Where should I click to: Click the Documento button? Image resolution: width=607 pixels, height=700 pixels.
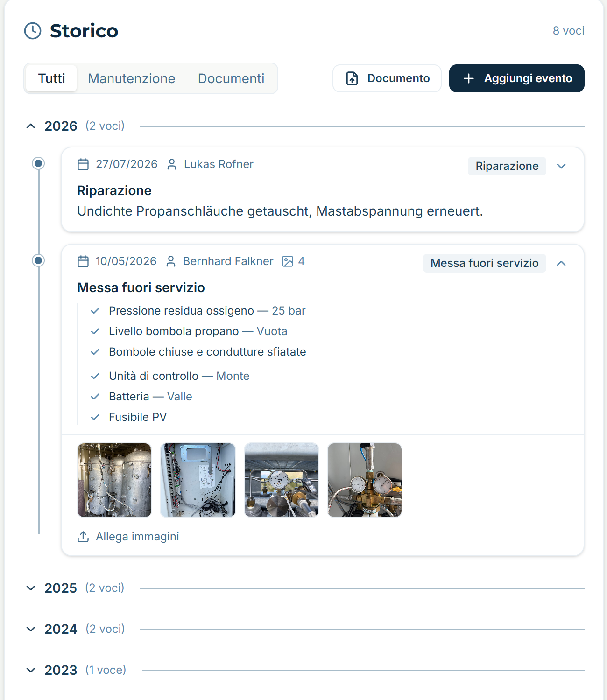click(x=387, y=78)
